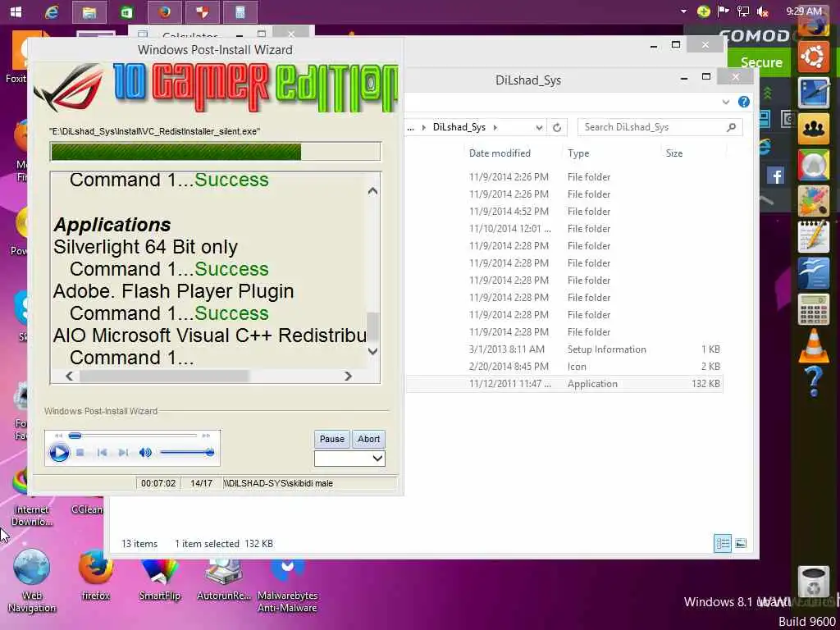Click the media player seek bar
The image size is (840, 630).
pyautogui.click(x=133, y=436)
